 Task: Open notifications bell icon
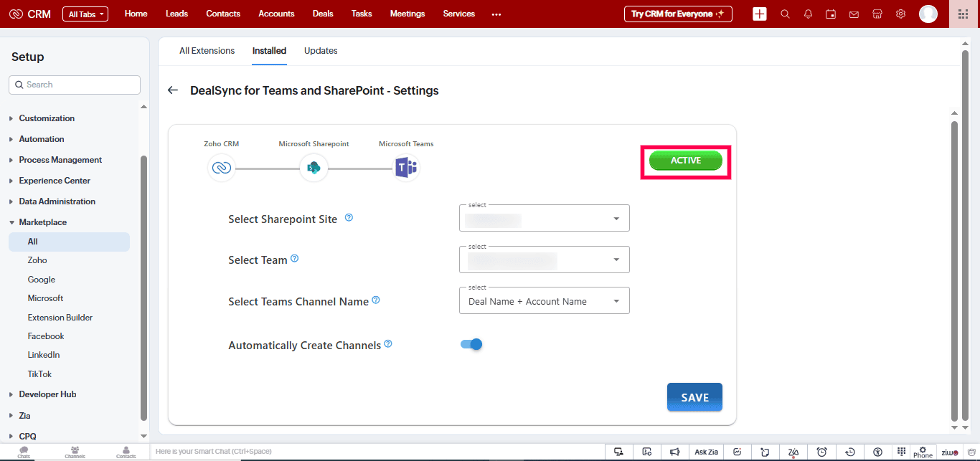pyautogui.click(x=809, y=14)
